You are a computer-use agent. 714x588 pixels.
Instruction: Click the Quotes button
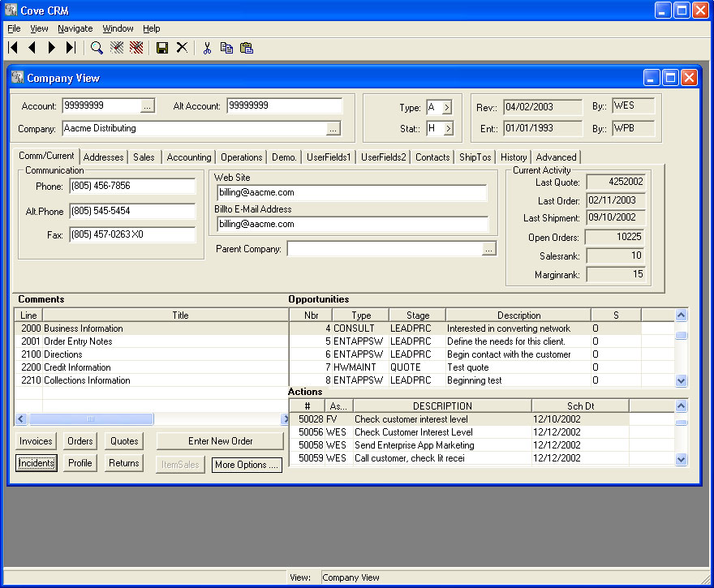click(124, 441)
